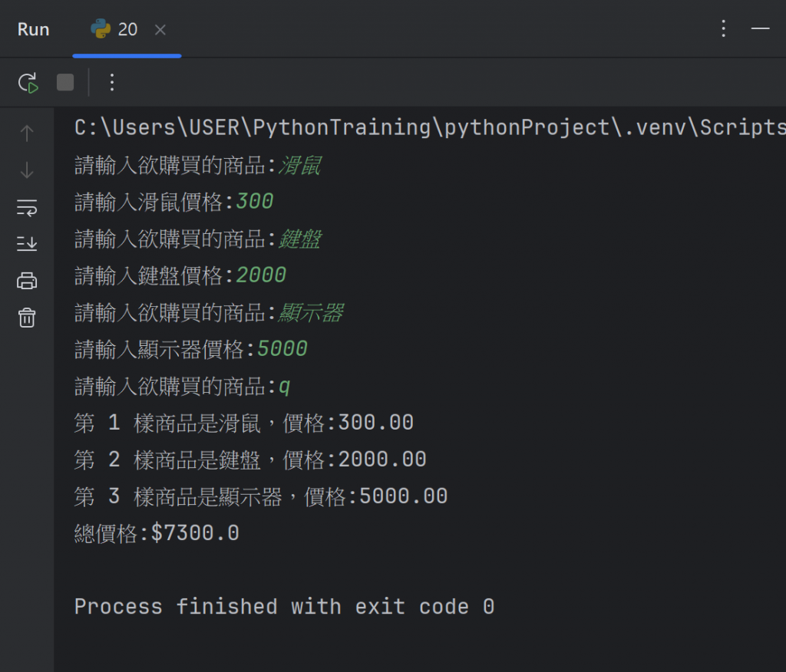Clear console with the trash icon
This screenshot has height=672, width=786.
pos(27,318)
